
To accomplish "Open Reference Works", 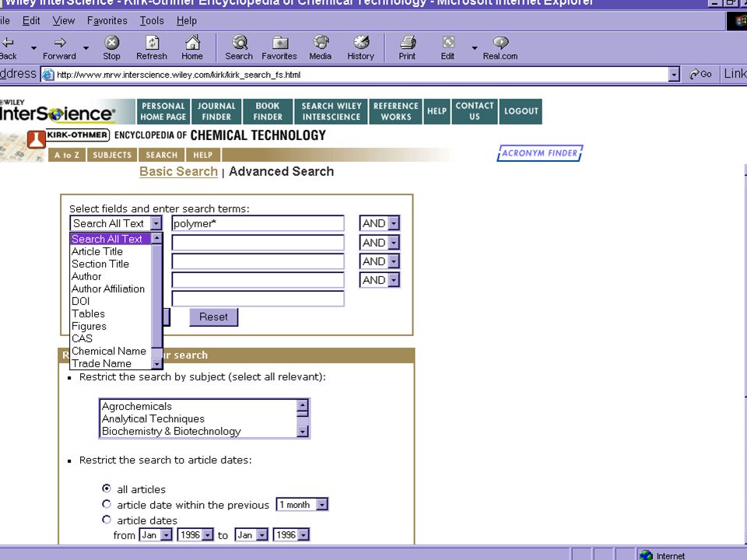I will pos(396,111).
